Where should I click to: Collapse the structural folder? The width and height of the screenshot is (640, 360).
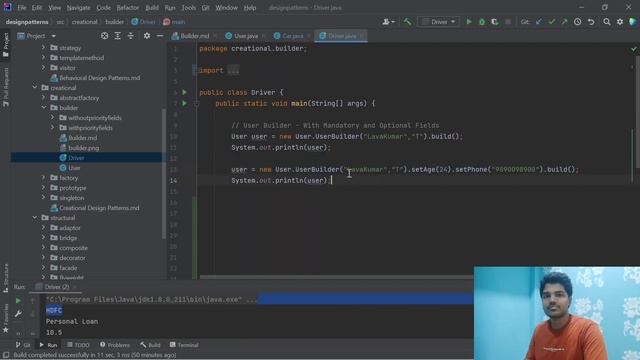[35, 218]
